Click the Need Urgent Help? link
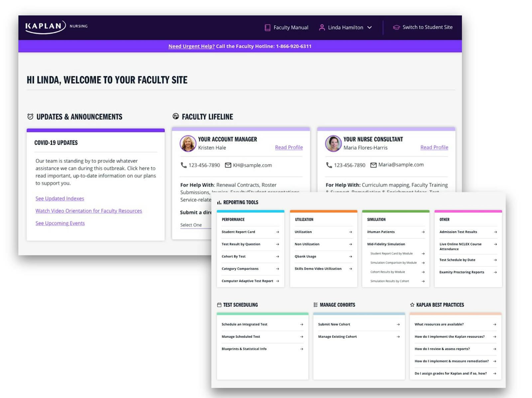Image resolution: width=532 pixels, height=398 pixels. (191, 46)
